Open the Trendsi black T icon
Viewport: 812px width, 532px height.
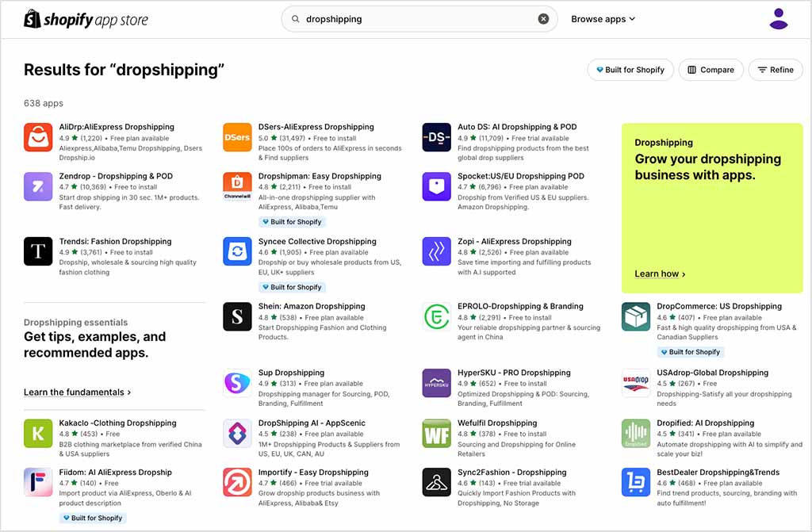click(x=38, y=251)
